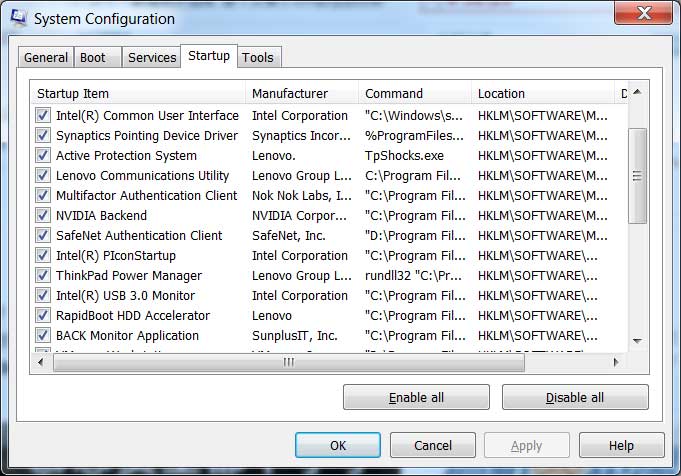681x476 pixels.
Task: Switch to the General tab
Action: tap(46, 57)
